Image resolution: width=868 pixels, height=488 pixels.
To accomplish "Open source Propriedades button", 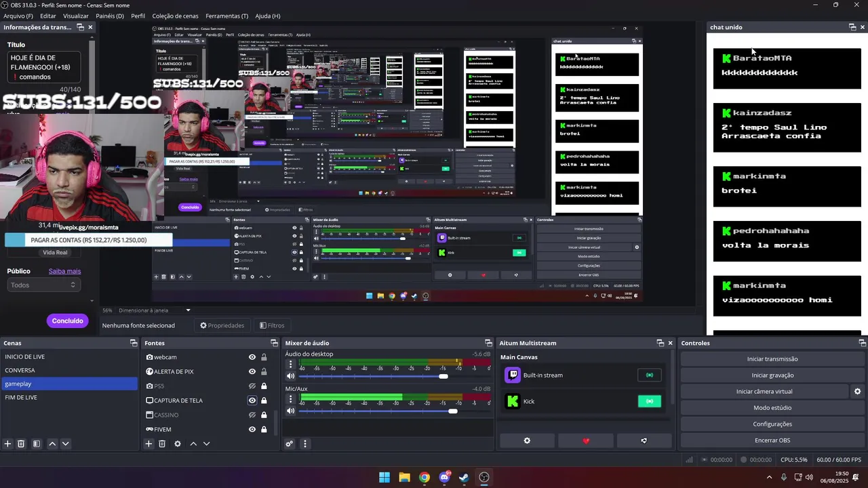I will (222, 325).
